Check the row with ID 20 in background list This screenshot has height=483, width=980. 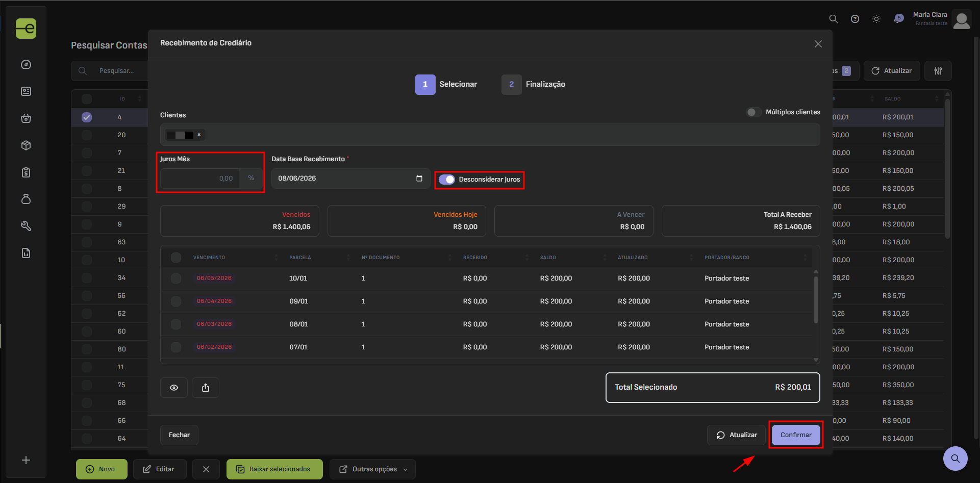pos(87,135)
